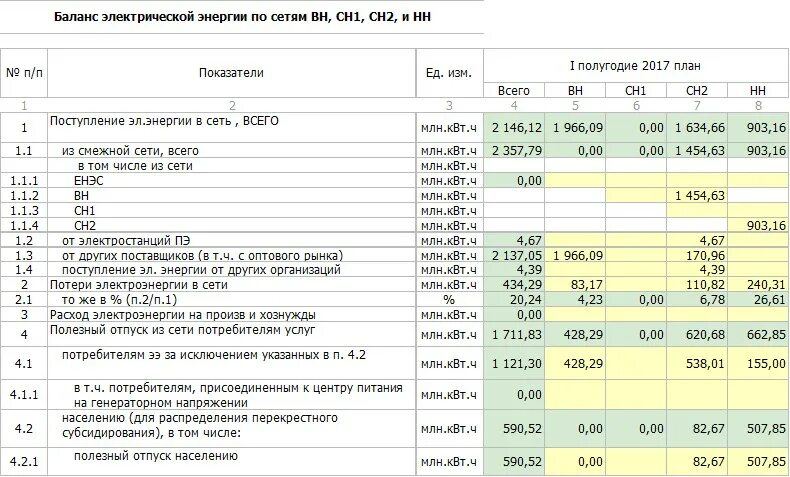The width and height of the screenshot is (790, 477).
Task: Click the row label 'то же в % (п.2/п.1)'
Action: click(x=119, y=300)
